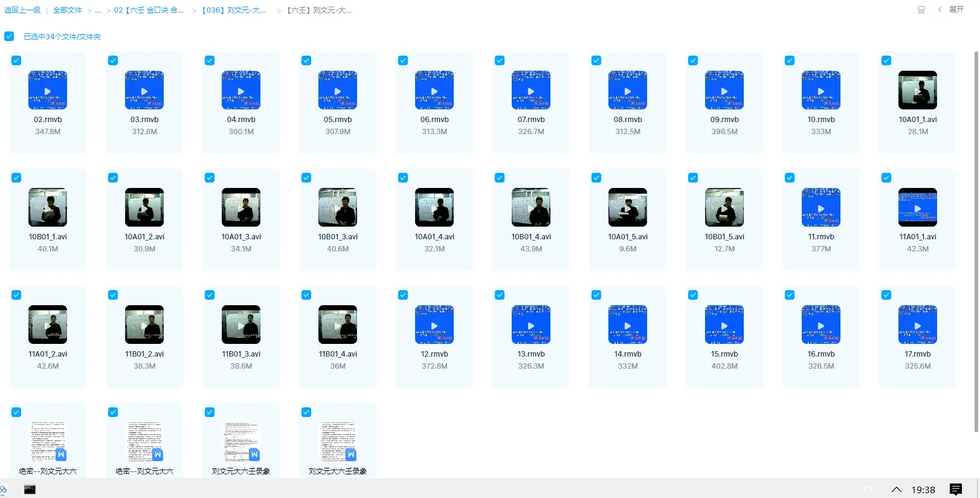980x498 pixels.
Task: Click the taskbar clock showing 19:38
Action: pyautogui.click(x=923, y=490)
